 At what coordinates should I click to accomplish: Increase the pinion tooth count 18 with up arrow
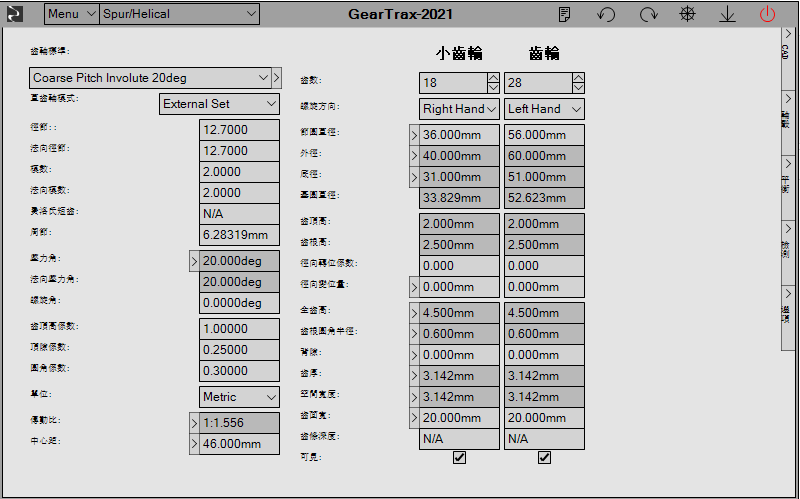pyautogui.click(x=493, y=78)
